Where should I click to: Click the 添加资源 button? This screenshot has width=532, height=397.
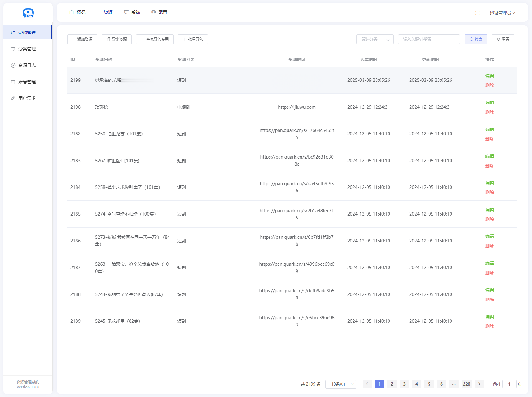(82, 39)
